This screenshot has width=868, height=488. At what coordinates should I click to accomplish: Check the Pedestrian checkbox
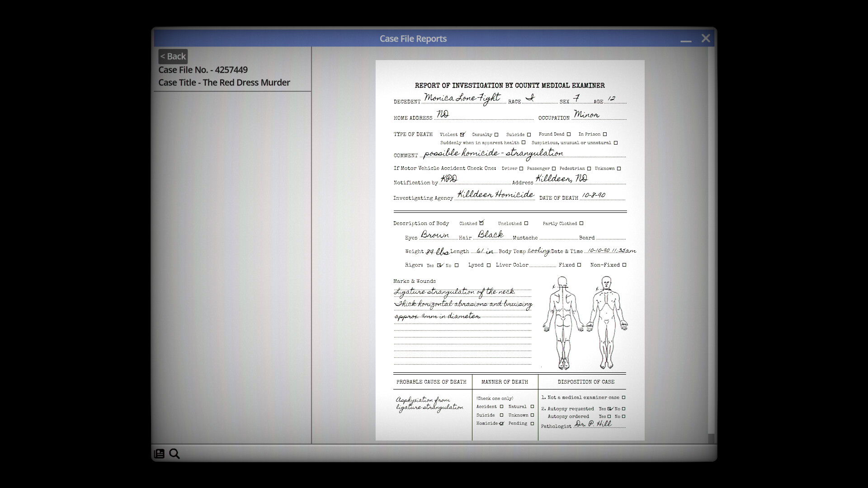pos(589,169)
